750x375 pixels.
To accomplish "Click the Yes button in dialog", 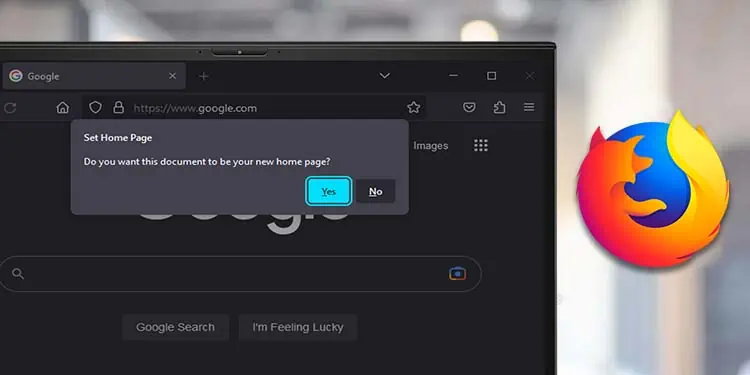I will [329, 191].
